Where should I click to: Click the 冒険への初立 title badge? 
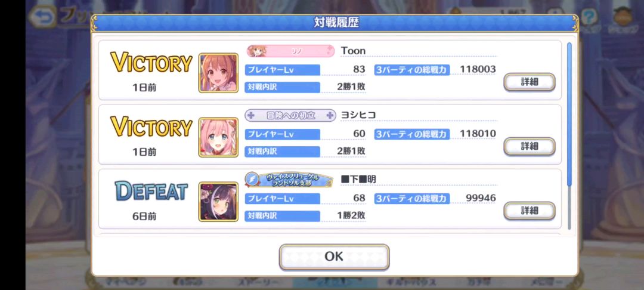pos(290,115)
